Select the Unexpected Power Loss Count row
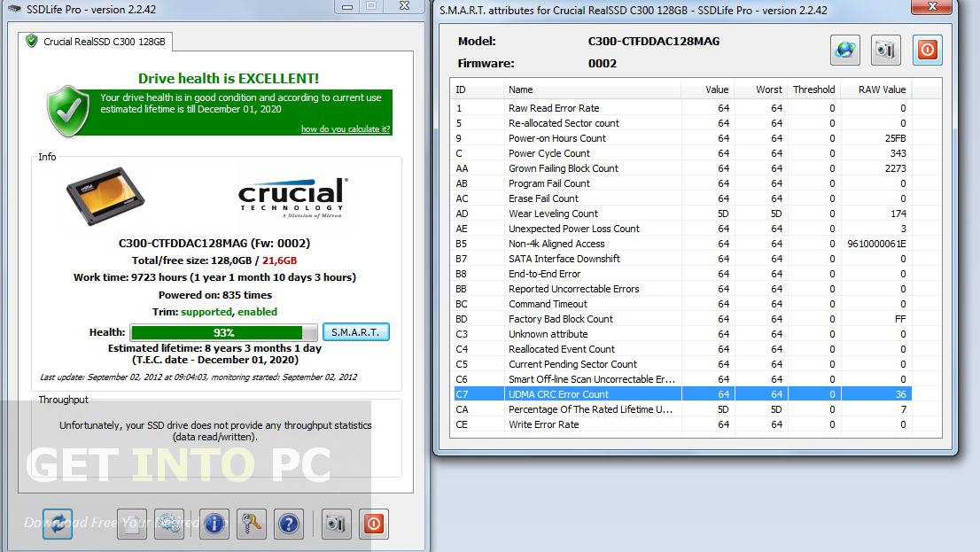 (681, 229)
